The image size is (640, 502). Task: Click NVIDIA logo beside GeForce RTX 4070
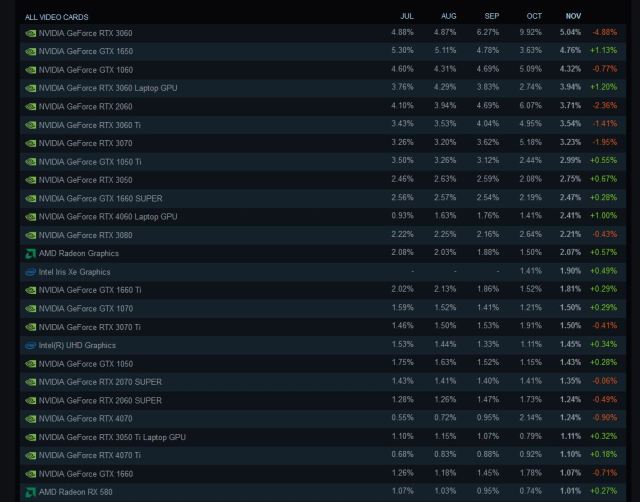click(x=31, y=418)
